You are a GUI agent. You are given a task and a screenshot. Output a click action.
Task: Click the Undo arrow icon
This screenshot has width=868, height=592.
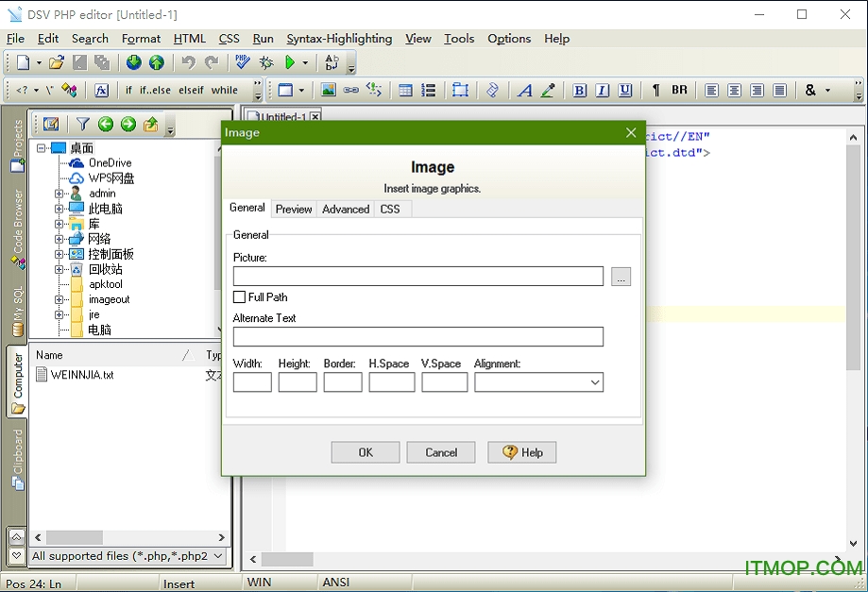tap(187, 63)
